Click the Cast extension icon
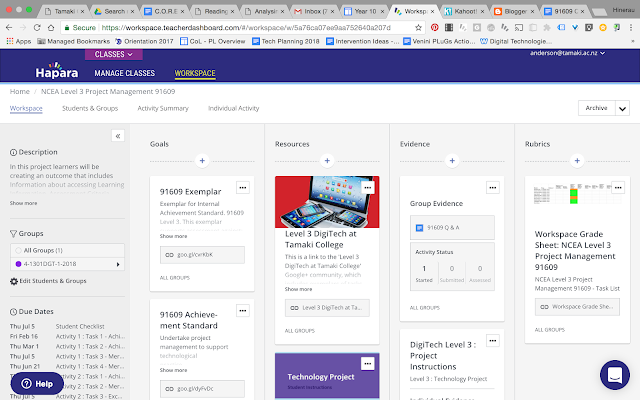The image size is (640, 400). [x=519, y=27]
